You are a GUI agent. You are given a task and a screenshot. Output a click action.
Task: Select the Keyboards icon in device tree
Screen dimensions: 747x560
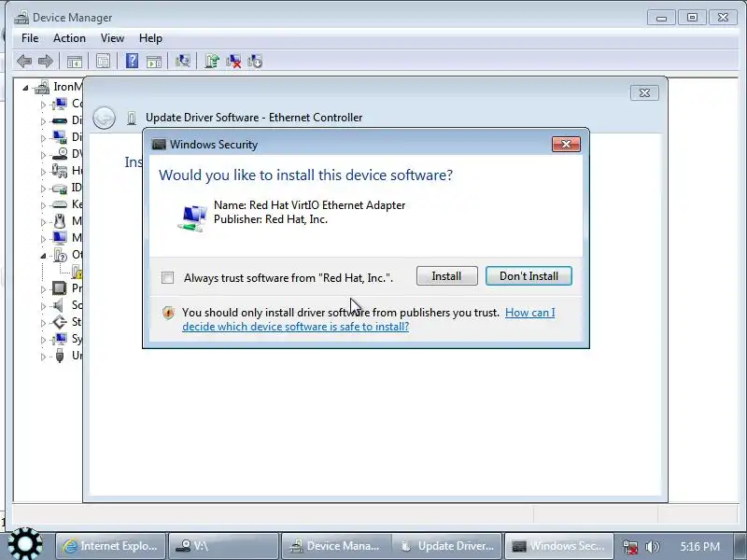pyautogui.click(x=60, y=204)
